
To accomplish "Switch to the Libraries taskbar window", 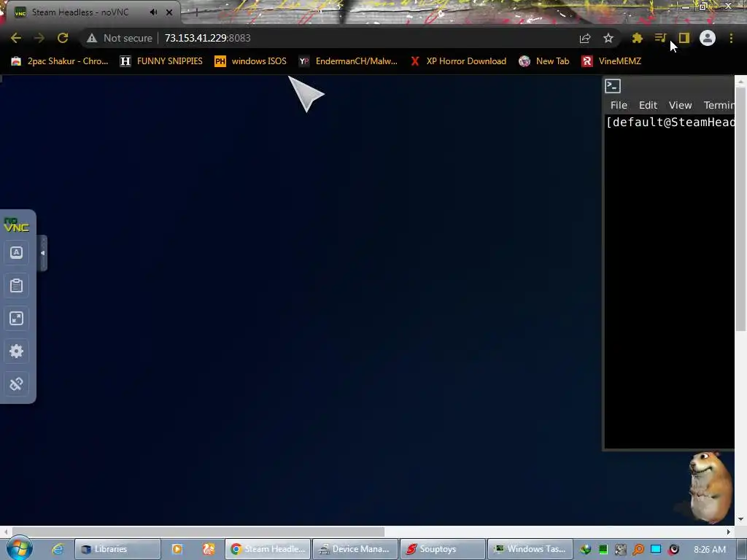I will coord(117,549).
